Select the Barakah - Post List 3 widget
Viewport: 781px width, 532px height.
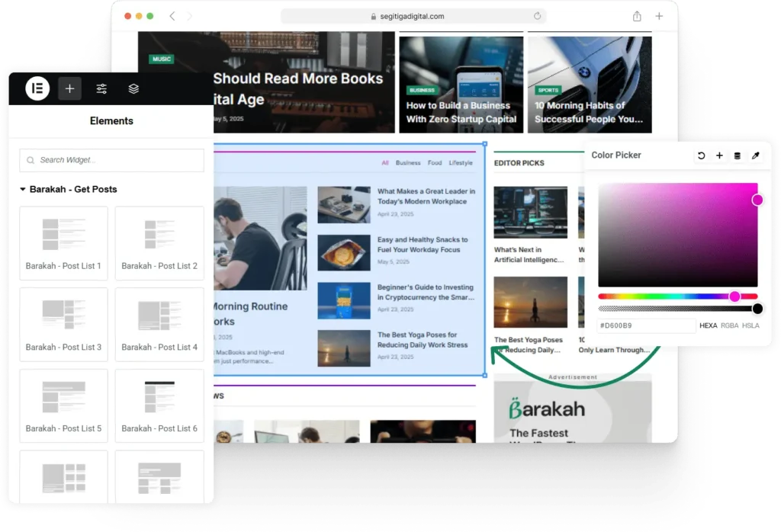[x=64, y=325]
